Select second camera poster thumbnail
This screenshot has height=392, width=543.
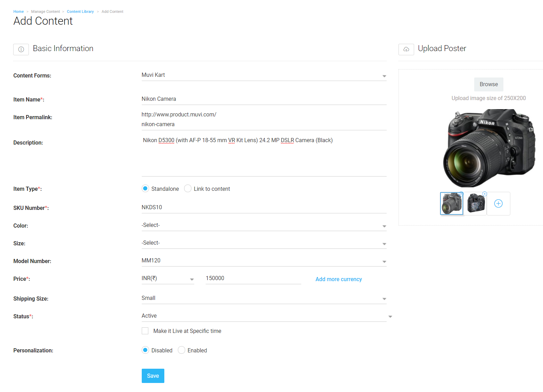475,204
